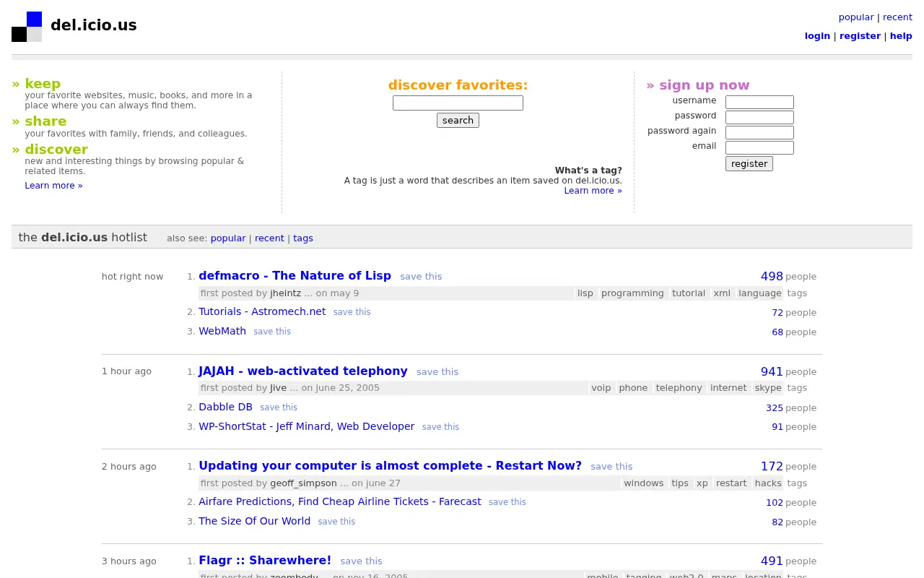
Task: Select the programming tag
Action: pos(632,293)
